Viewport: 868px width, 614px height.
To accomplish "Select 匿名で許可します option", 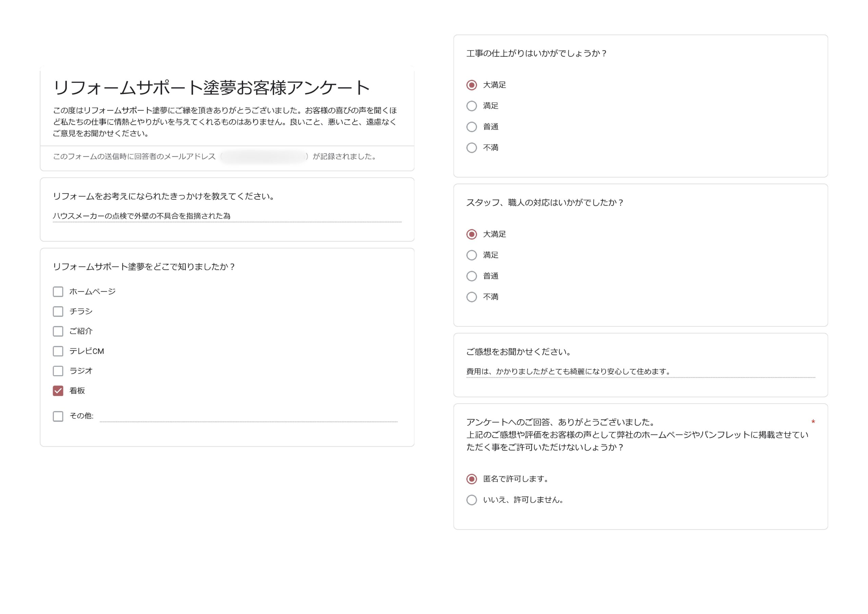I will coord(471,479).
